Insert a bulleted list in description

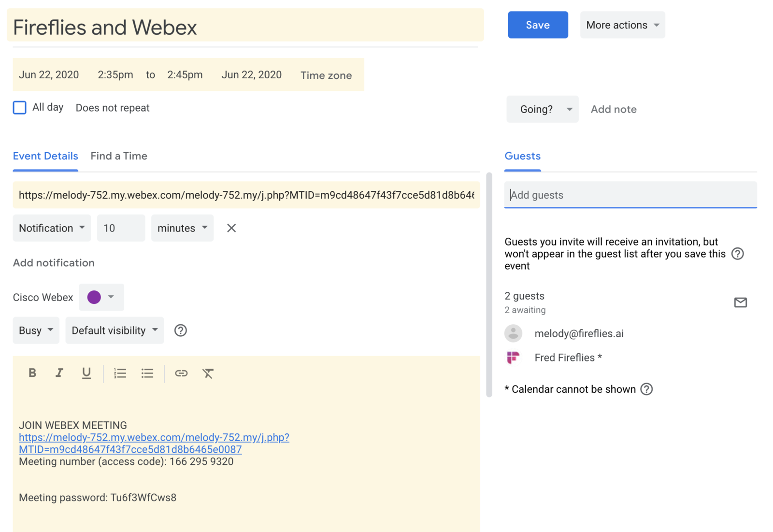pos(147,373)
